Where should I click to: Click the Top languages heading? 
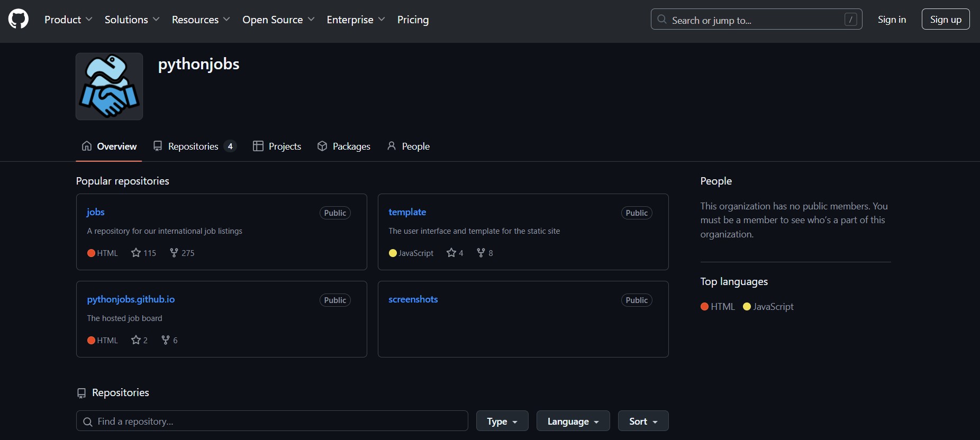[x=734, y=282]
